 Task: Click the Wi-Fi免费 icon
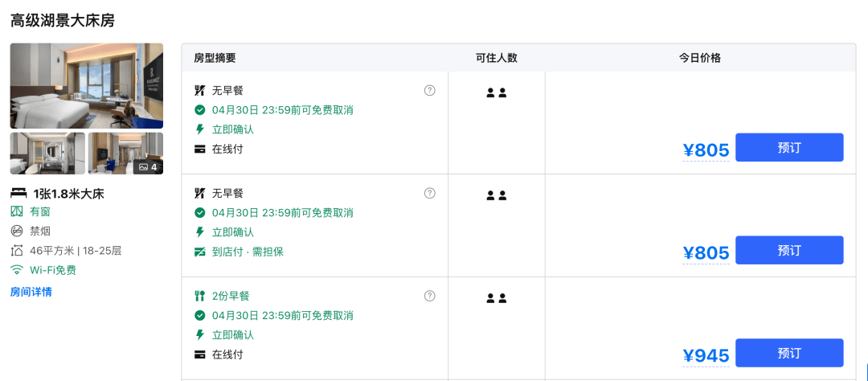tap(17, 270)
